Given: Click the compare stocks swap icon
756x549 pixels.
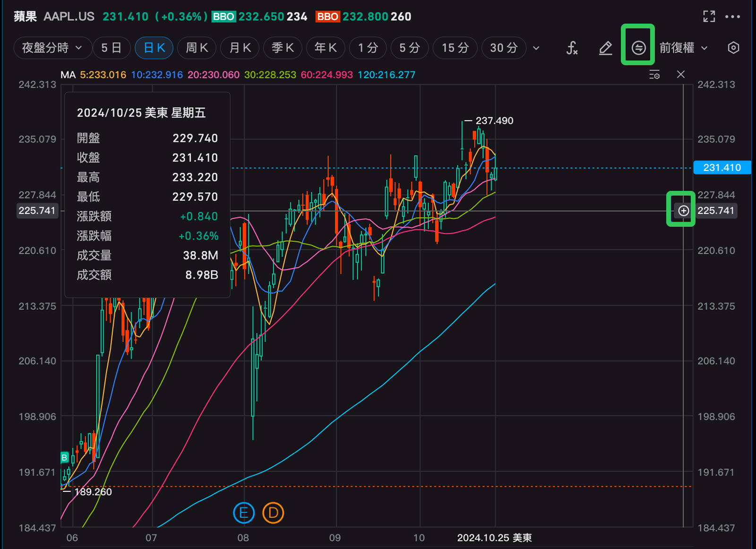Looking at the screenshot, I should click(x=638, y=48).
